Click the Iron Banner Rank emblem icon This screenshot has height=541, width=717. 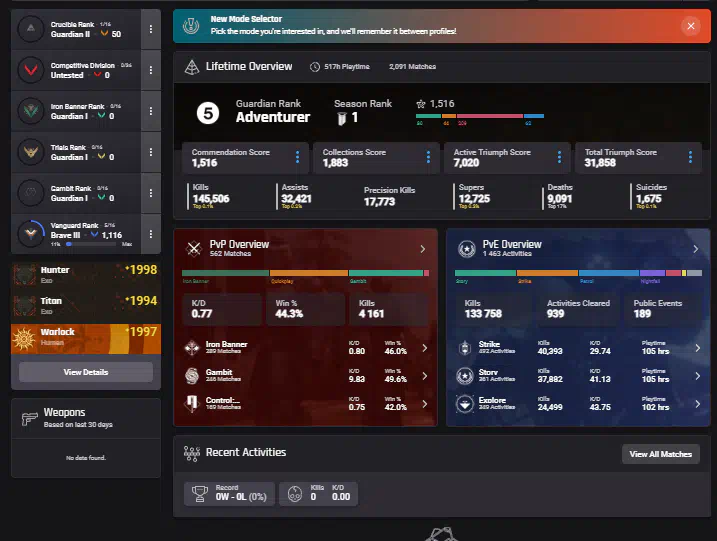coord(31,111)
